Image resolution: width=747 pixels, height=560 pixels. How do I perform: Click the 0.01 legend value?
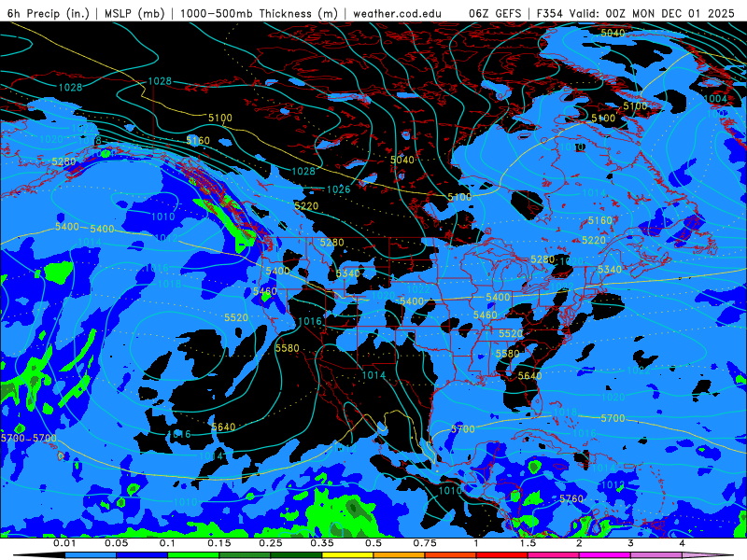point(64,543)
